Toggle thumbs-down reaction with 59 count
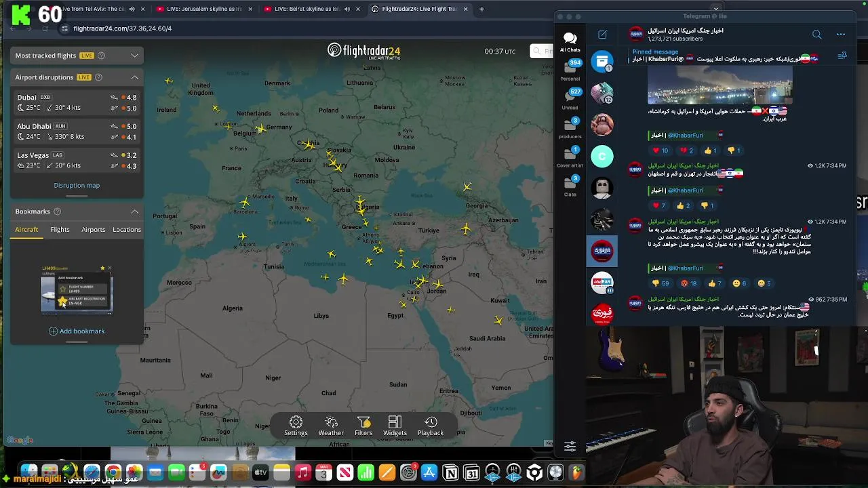Viewport: 868px width, 488px height. click(x=661, y=283)
